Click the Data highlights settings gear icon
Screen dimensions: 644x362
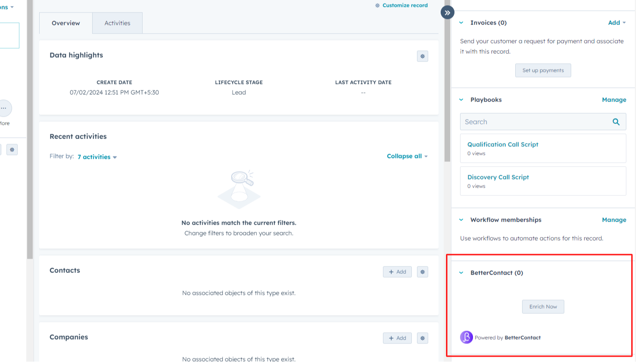click(422, 56)
